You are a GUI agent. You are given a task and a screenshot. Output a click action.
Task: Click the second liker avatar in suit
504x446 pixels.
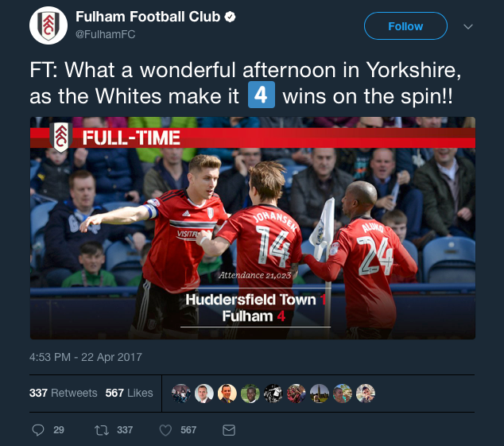[204, 394]
